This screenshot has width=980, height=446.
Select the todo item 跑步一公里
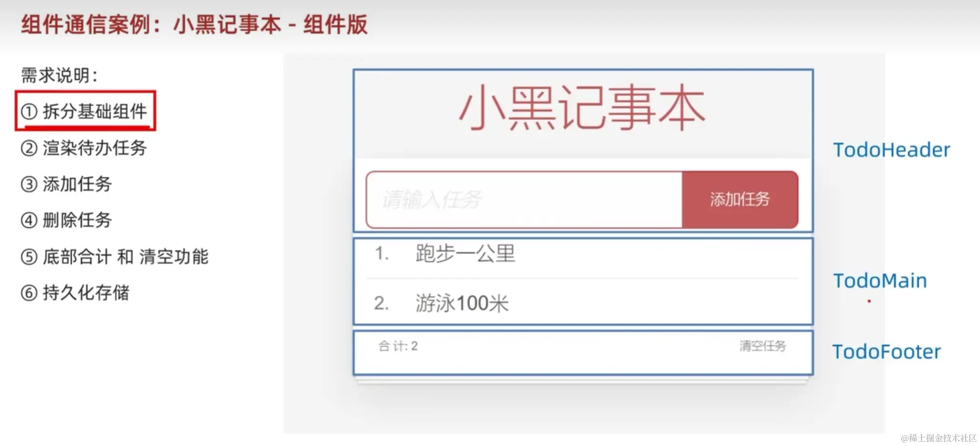click(465, 254)
